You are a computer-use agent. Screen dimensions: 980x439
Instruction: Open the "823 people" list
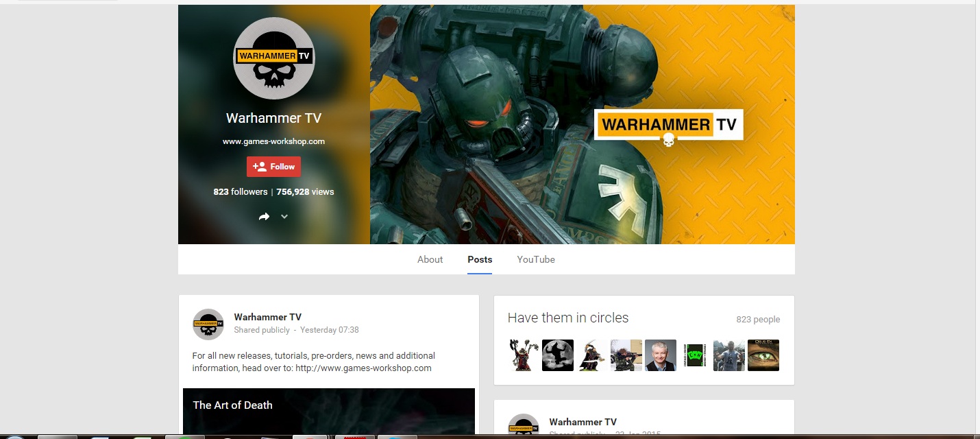758,320
